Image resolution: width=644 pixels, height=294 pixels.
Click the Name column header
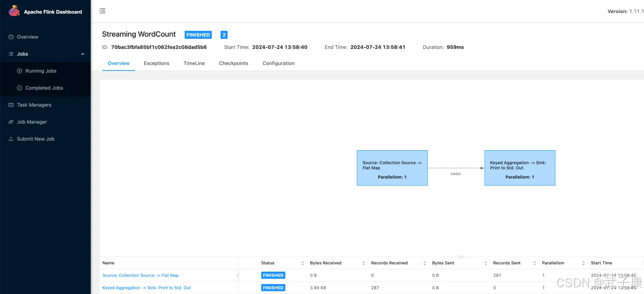(x=108, y=263)
